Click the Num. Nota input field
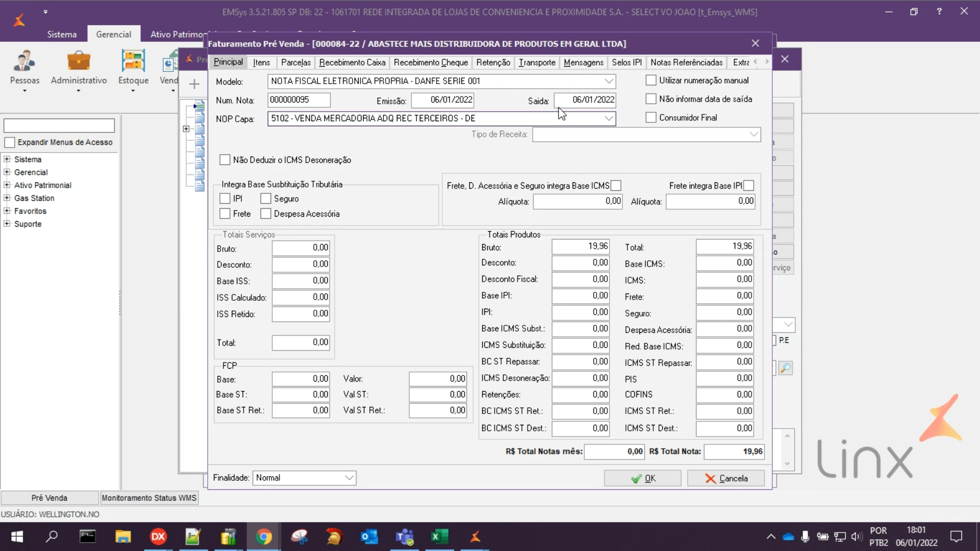Screen dimensions: 980x551 point(299,100)
